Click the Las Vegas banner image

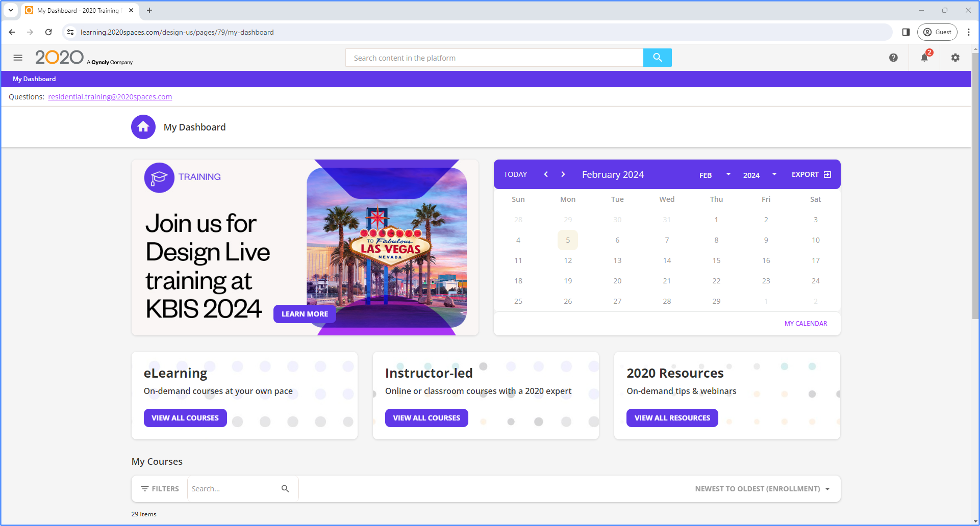click(387, 247)
